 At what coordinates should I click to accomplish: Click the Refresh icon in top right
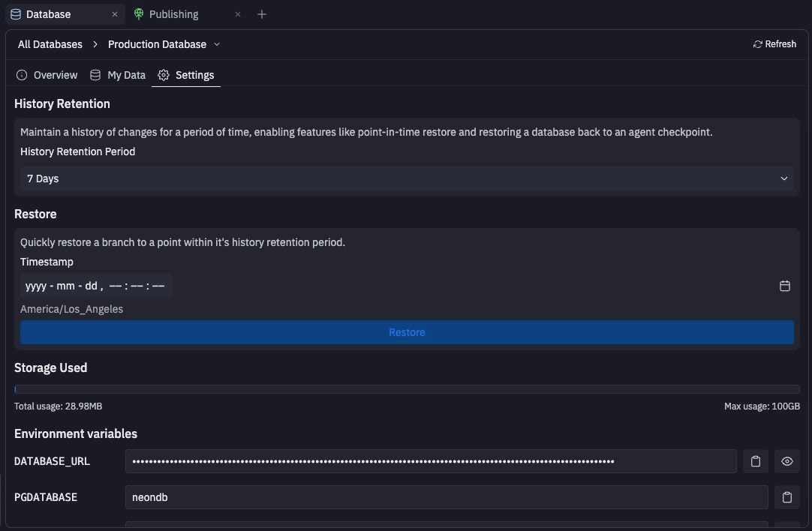click(756, 43)
